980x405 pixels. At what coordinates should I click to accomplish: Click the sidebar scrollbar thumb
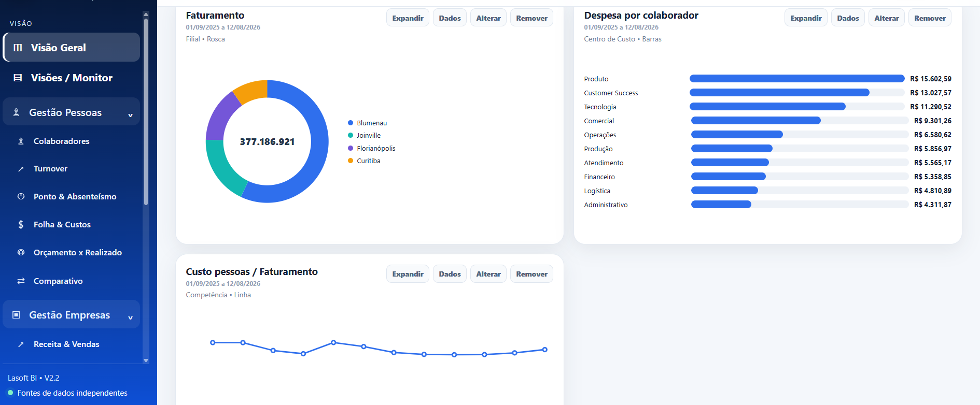(x=146, y=111)
